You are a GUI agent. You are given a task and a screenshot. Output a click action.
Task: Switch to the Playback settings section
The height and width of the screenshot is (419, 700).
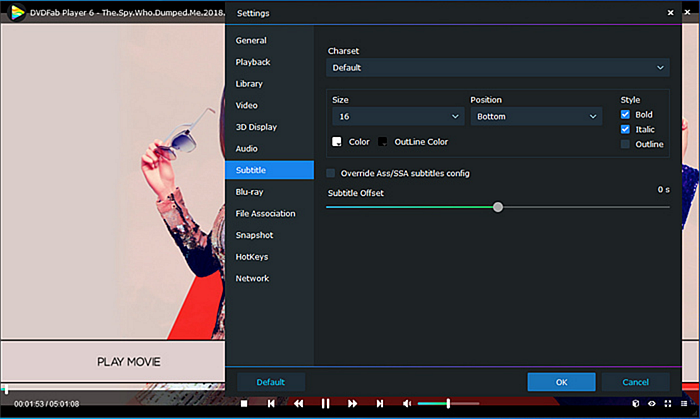tap(252, 62)
